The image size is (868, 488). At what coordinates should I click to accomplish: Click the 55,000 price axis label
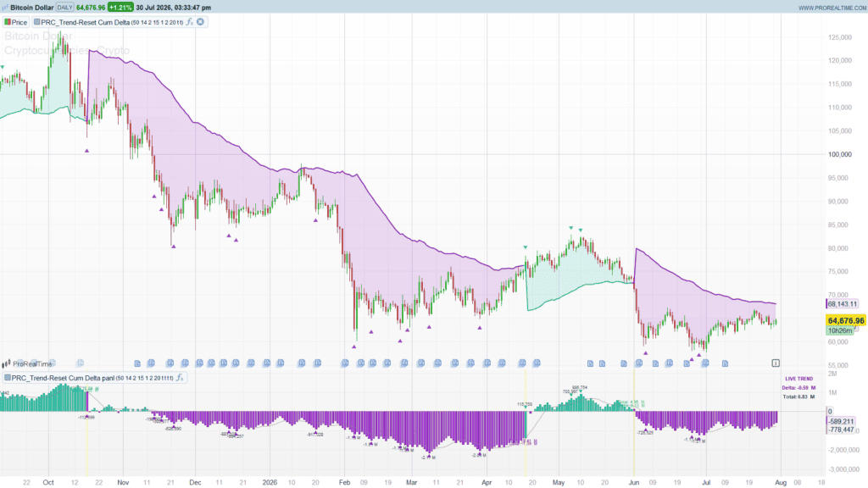840,365
